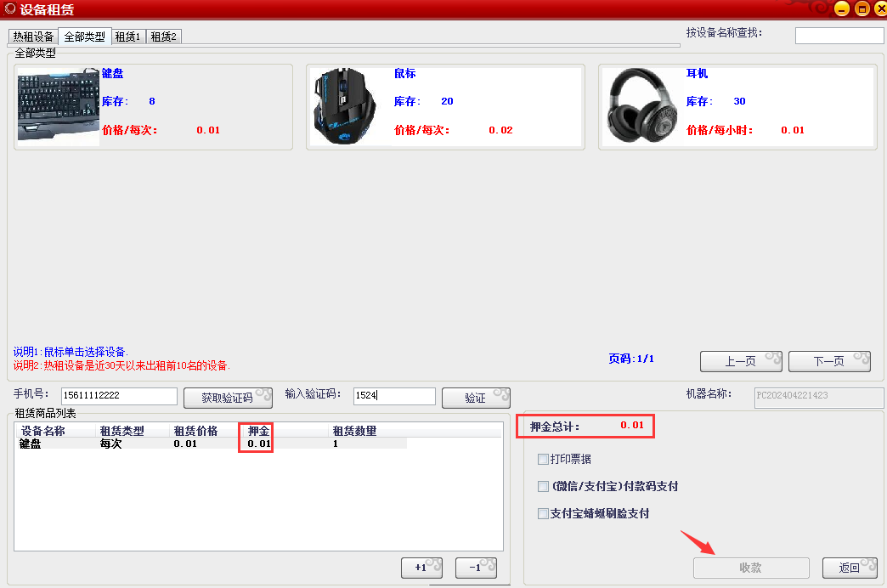Click the 验证 button
887x588 pixels.
tap(475, 398)
